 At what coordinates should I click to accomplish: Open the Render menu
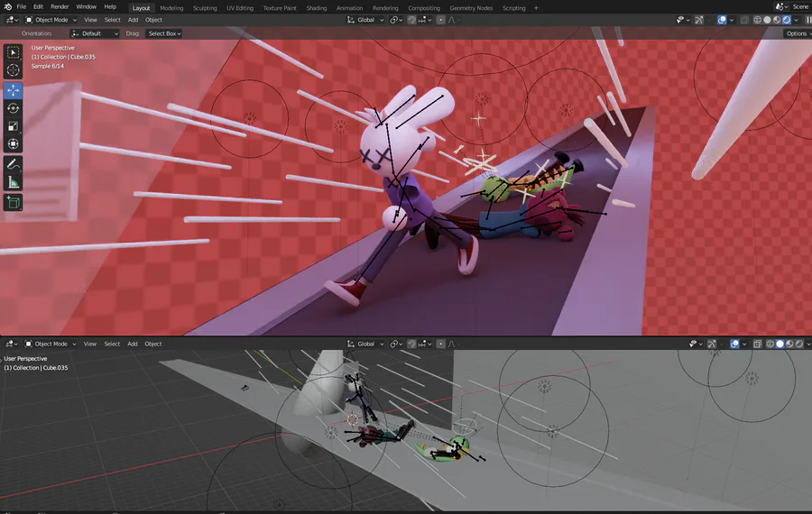coord(60,6)
